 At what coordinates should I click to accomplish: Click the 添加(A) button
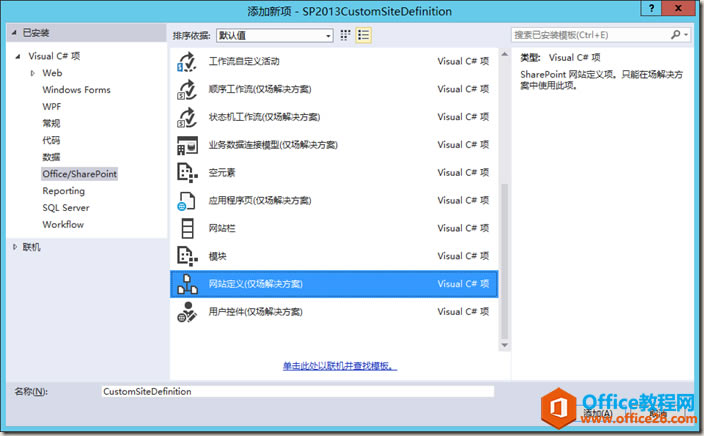click(598, 414)
